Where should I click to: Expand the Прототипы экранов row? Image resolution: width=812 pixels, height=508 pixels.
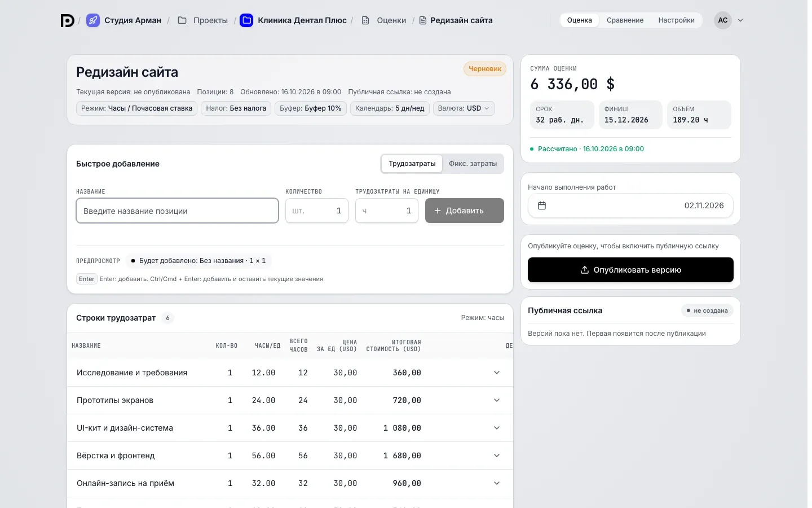pyautogui.click(x=497, y=400)
